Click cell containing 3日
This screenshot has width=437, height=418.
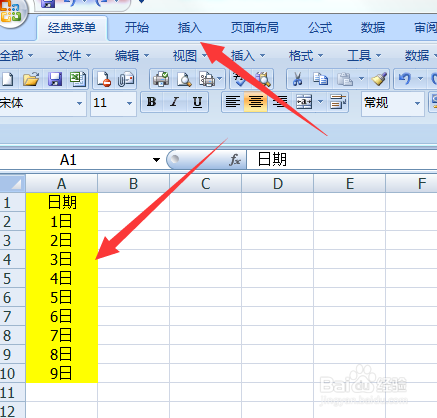tap(62, 259)
